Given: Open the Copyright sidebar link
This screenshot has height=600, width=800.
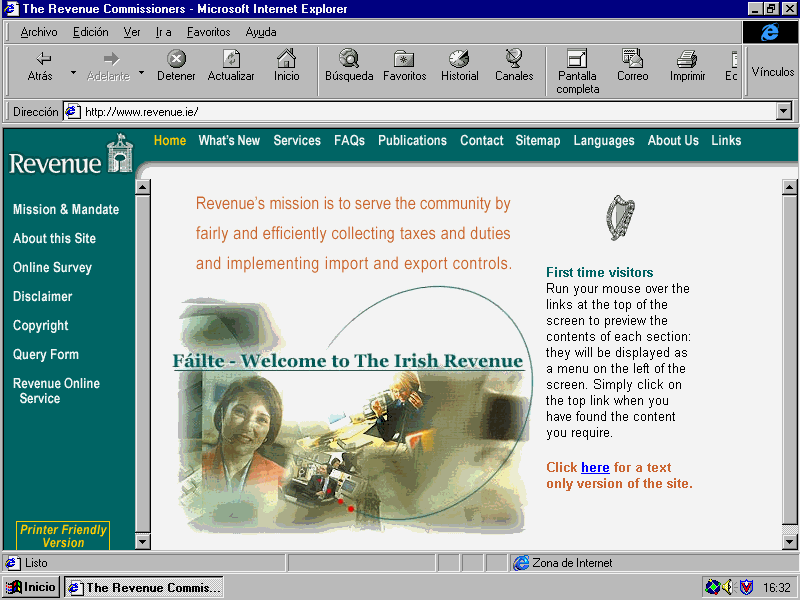Looking at the screenshot, I should tap(40, 326).
